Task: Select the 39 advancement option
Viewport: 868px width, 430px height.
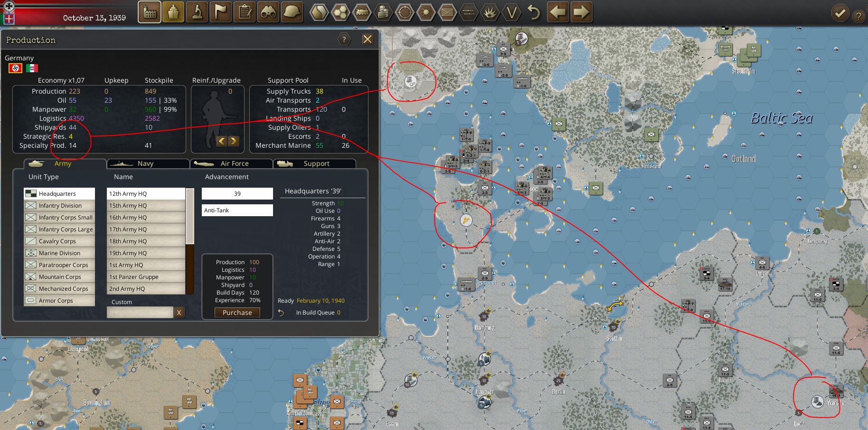Action: [x=237, y=193]
